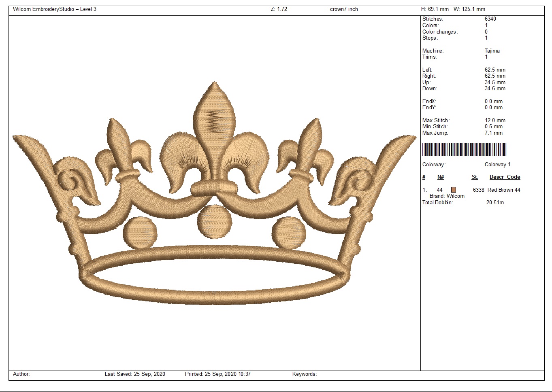Select the 'Tajima' machine value
Screen dimensions: 552x392
(492, 51)
